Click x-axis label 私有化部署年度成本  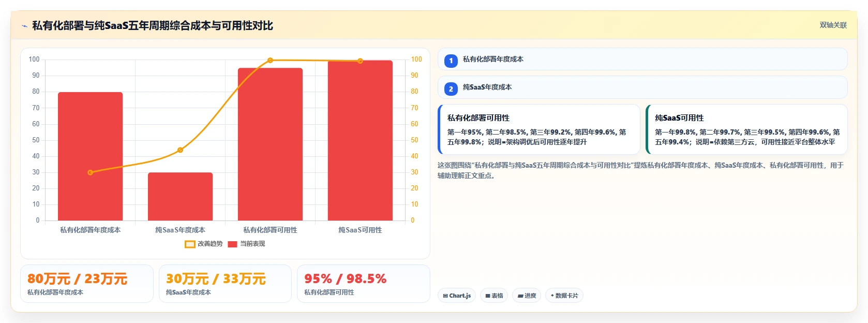tap(90, 230)
